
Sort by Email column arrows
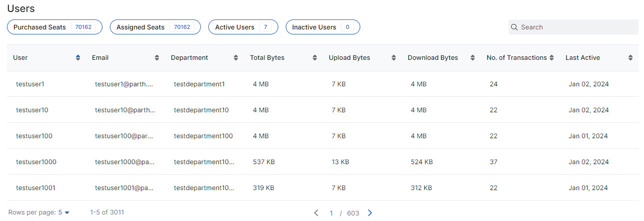click(x=157, y=58)
